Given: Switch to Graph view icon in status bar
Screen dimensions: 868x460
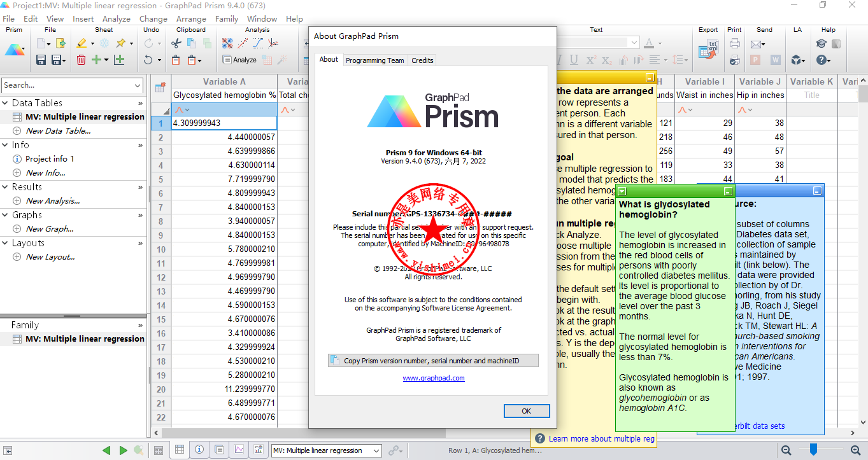Looking at the screenshot, I should pos(239,450).
